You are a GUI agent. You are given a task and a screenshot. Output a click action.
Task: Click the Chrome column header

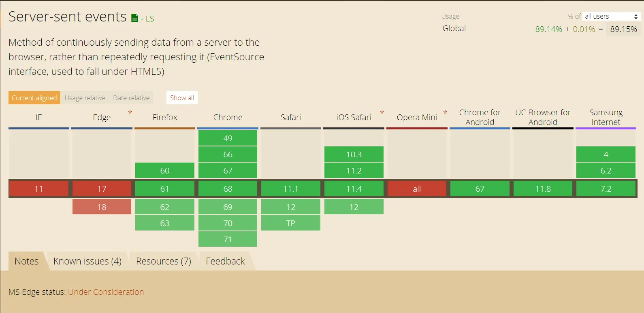[x=228, y=117]
